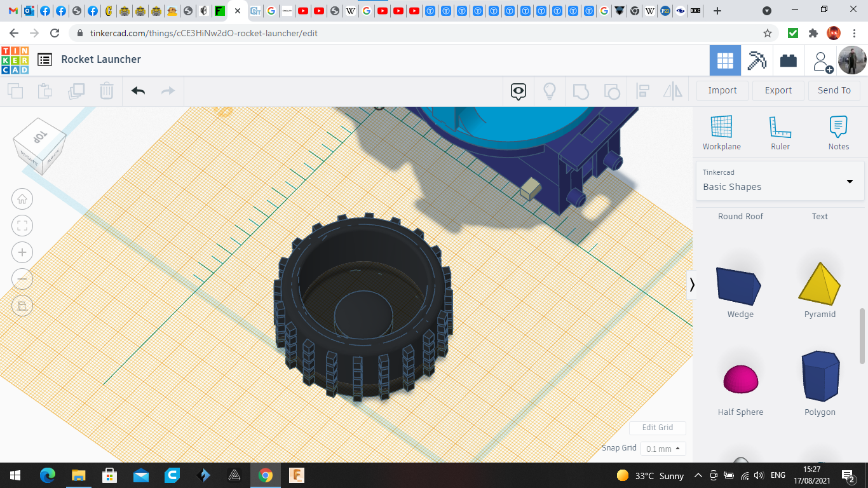The image size is (868, 488).
Task: Open the Basic Shapes category dropdown
Action: coord(780,180)
